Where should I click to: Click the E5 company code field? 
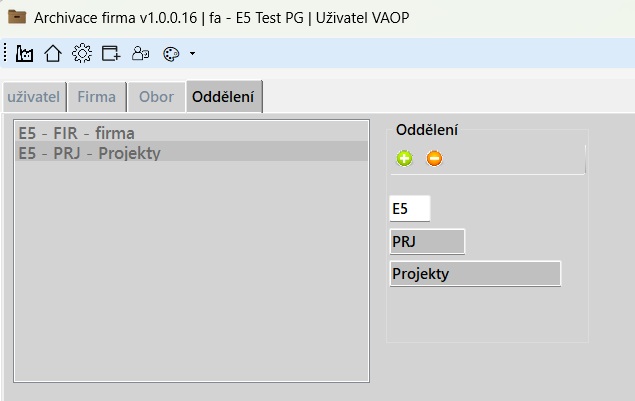coord(409,208)
